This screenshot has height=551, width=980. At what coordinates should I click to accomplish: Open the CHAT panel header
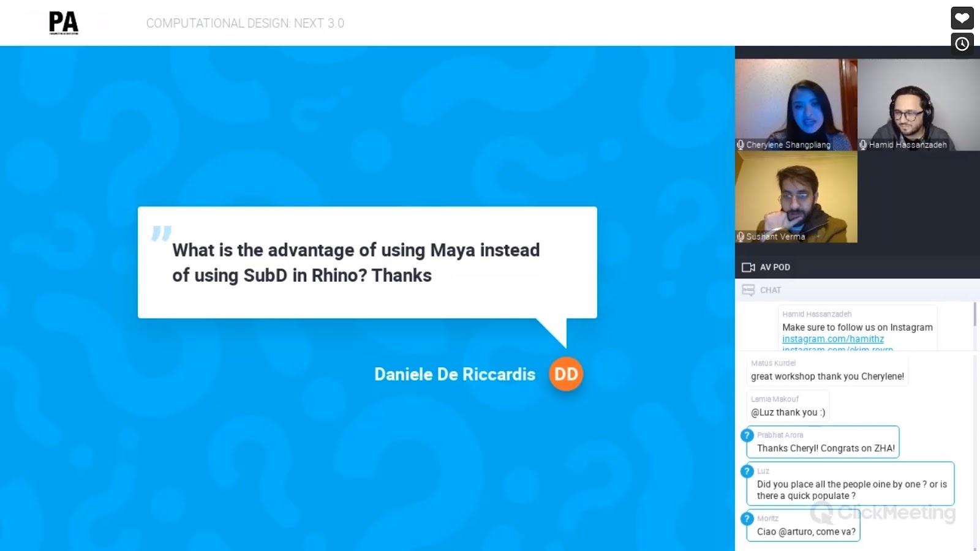click(858, 290)
